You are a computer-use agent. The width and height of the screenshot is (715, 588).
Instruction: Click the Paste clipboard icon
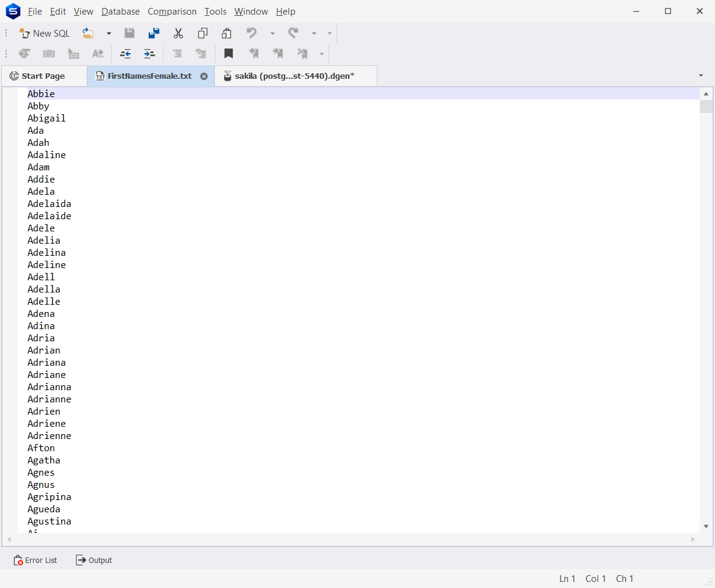tap(227, 34)
